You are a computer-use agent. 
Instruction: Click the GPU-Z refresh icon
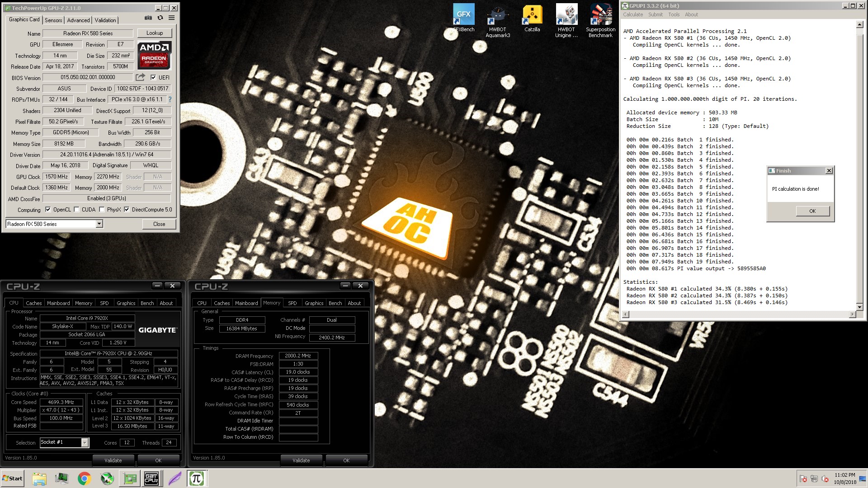[160, 18]
